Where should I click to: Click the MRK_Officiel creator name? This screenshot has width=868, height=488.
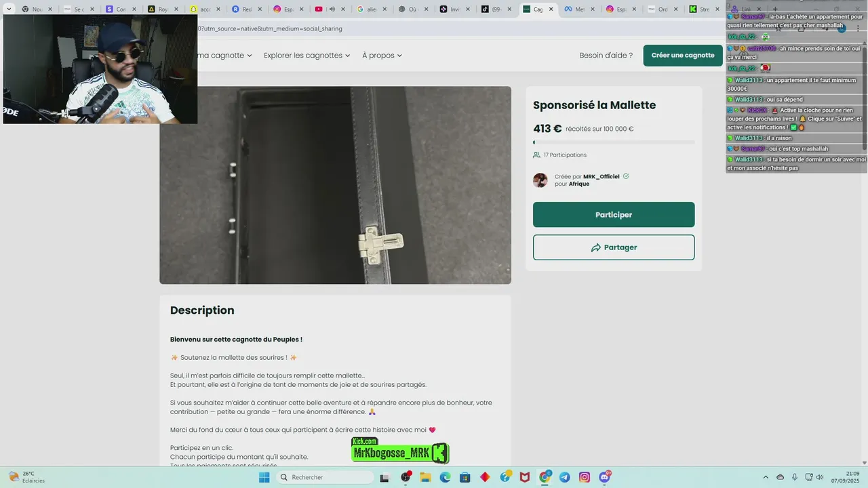pyautogui.click(x=601, y=176)
